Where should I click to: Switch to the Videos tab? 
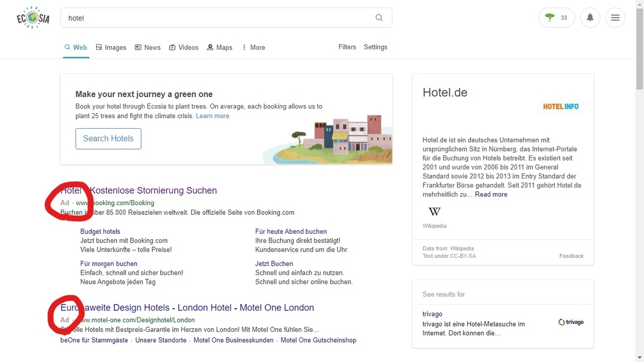click(184, 47)
